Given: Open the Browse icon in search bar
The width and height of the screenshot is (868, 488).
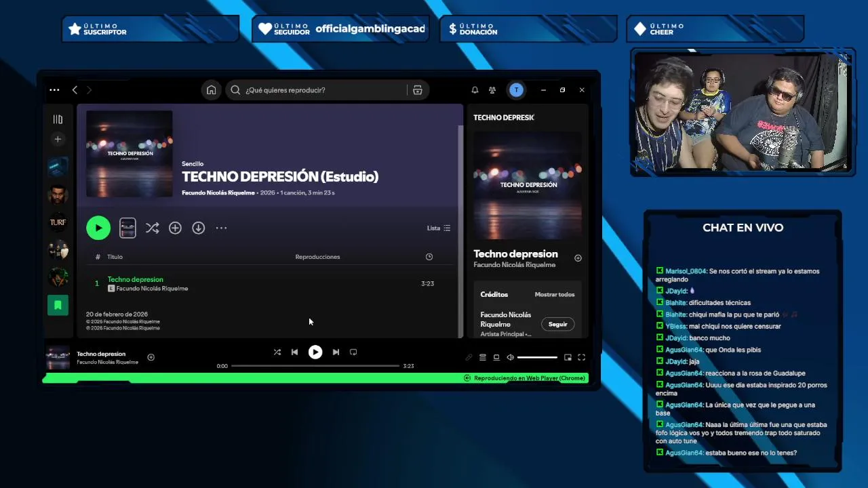Looking at the screenshot, I should click(x=418, y=90).
